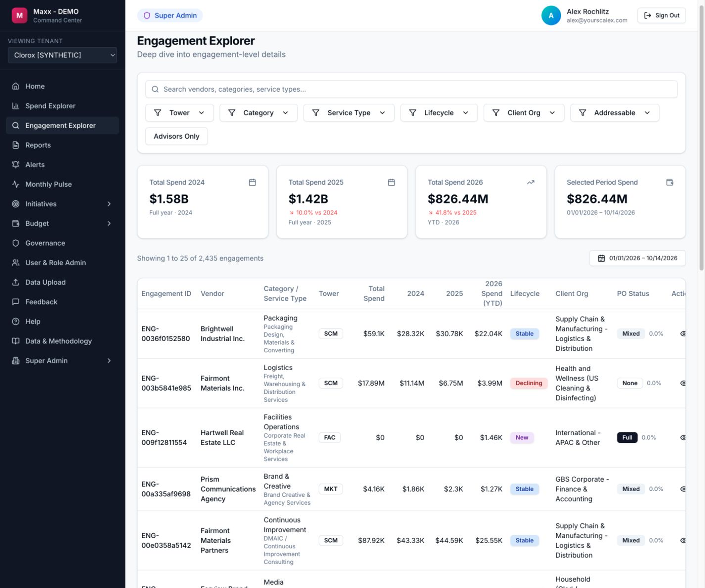The width and height of the screenshot is (705, 588).
Task: Open Governance in the sidebar
Action: pos(62,243)
